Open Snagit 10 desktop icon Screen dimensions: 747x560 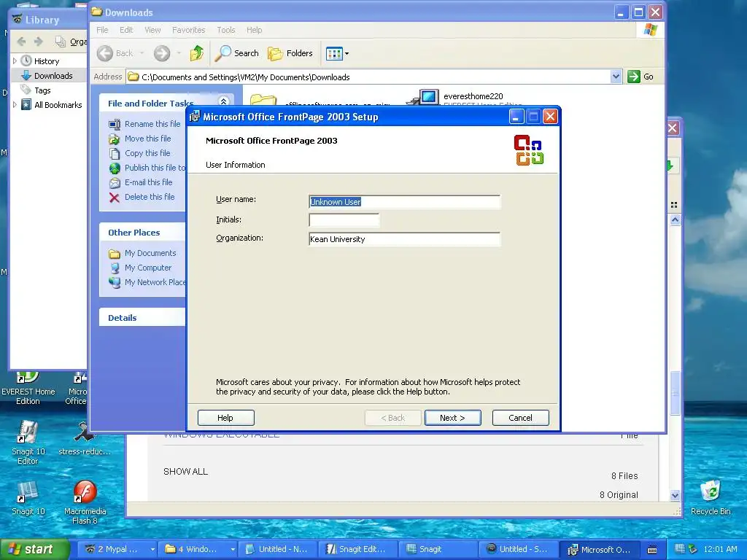click(x=28, y=498)
